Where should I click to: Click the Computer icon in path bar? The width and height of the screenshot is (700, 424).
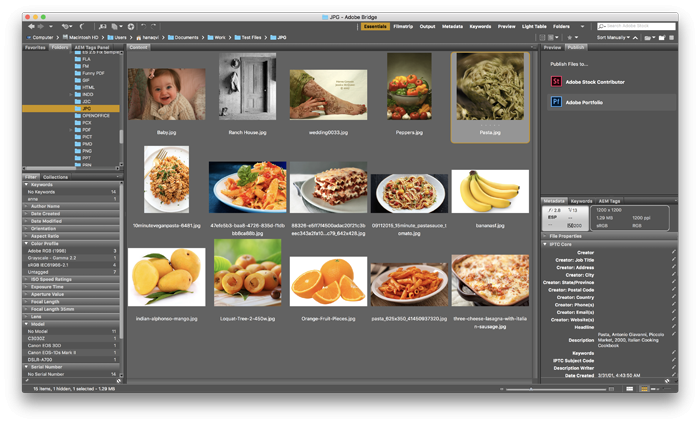tap(28, 37)
